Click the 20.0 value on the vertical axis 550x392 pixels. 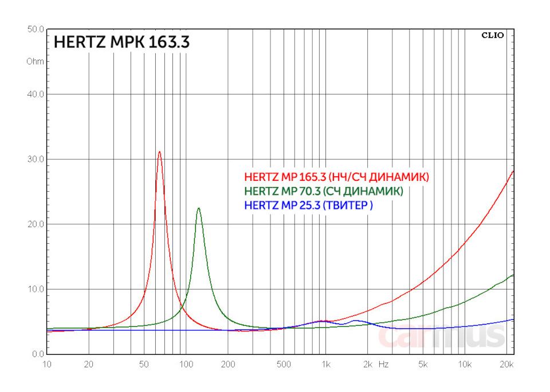[x=36, y=224]
